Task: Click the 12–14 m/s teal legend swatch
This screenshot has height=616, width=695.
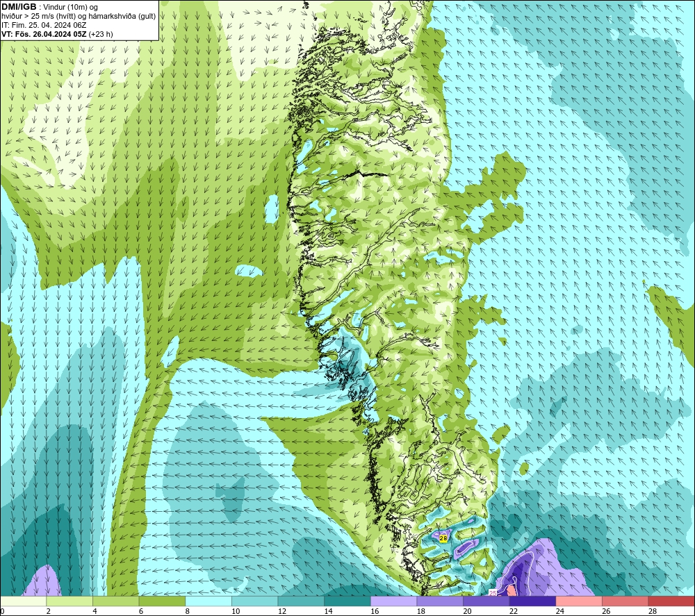Action: 301,601
